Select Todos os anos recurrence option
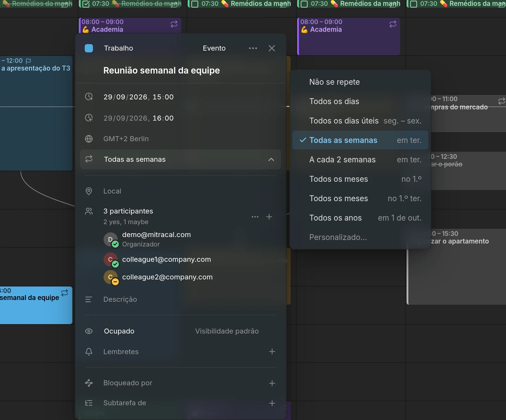 coord(360,218)
